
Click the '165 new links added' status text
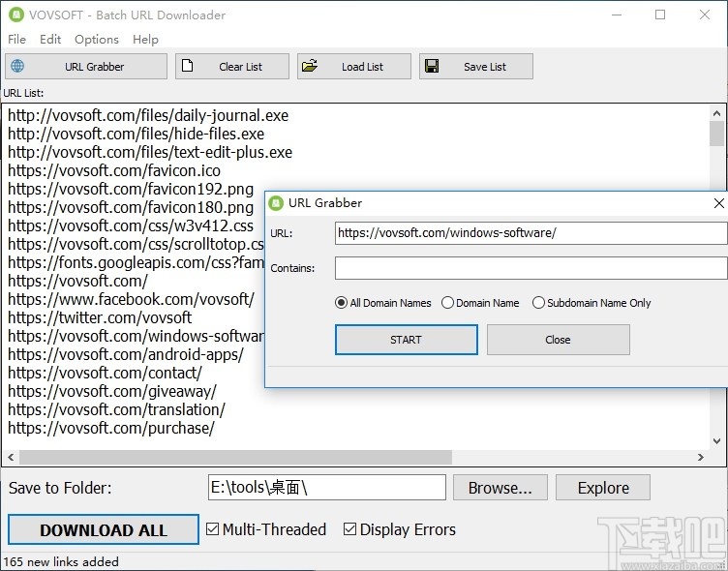[x=61, y=561]
